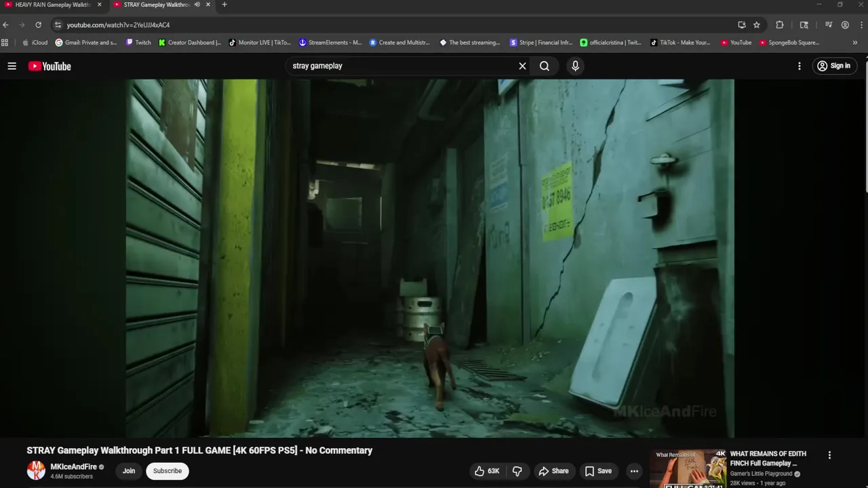Join the MKIceAndFire channel
Viewport: 868px width, 488px height.
[129, 471]
